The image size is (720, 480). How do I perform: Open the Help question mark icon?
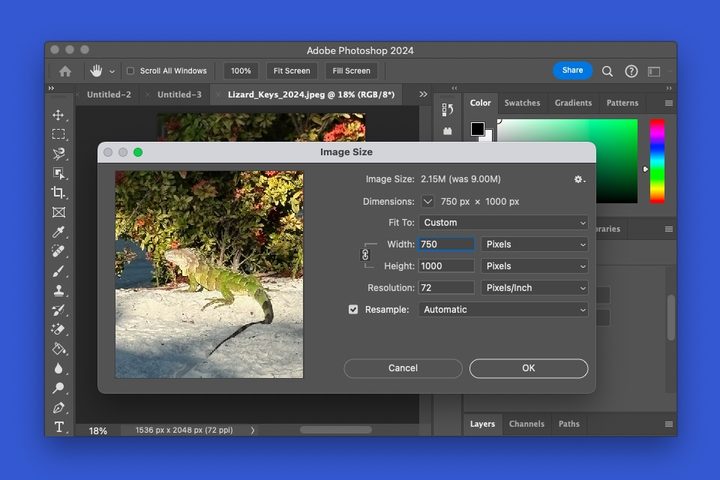(x=631, y=71)
